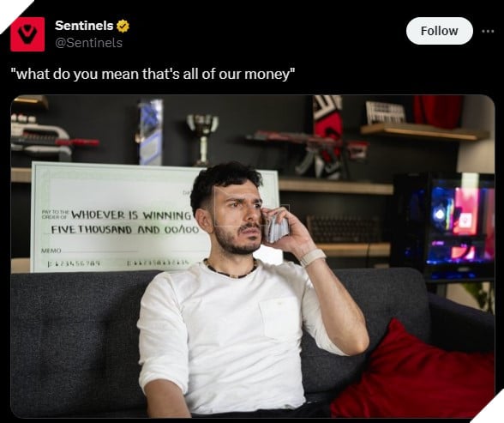The image size is (504, 423).
Task: Click the keyboard on the middle shelf
Action: point(344,229)
